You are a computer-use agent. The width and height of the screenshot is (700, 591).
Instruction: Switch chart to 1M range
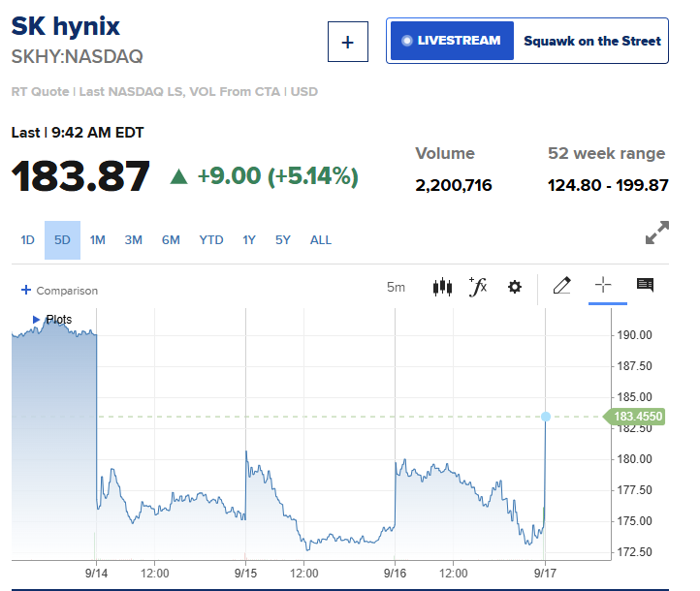click(x=97, y=240)
